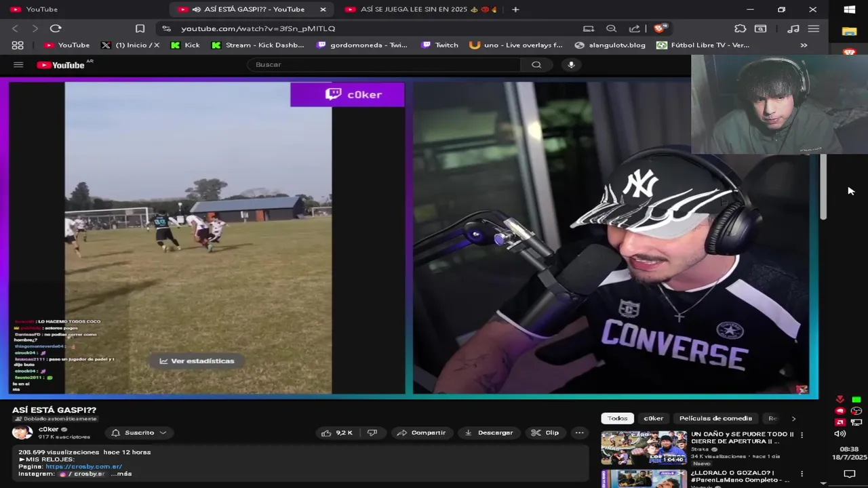Open the tab groups grid icon
Viewport: 868px width, 488px height.
(18, 45)
